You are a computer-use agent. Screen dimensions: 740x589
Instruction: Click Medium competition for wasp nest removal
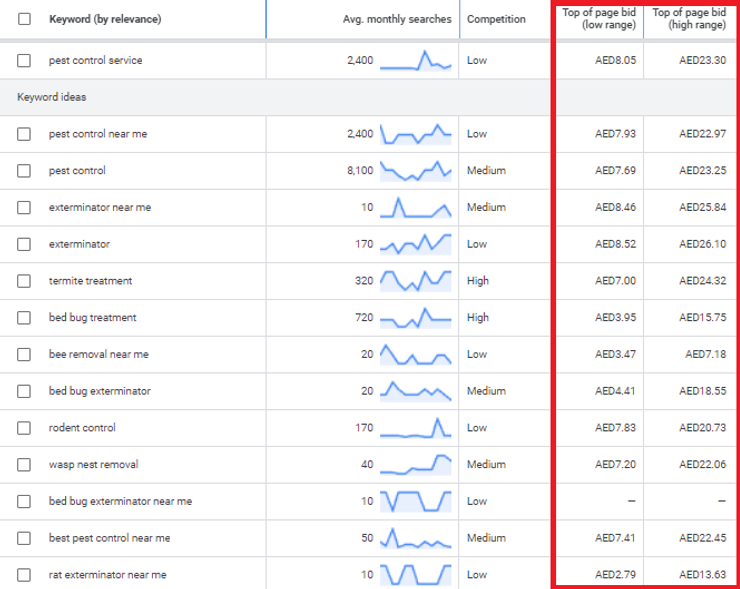coord(486,465)
